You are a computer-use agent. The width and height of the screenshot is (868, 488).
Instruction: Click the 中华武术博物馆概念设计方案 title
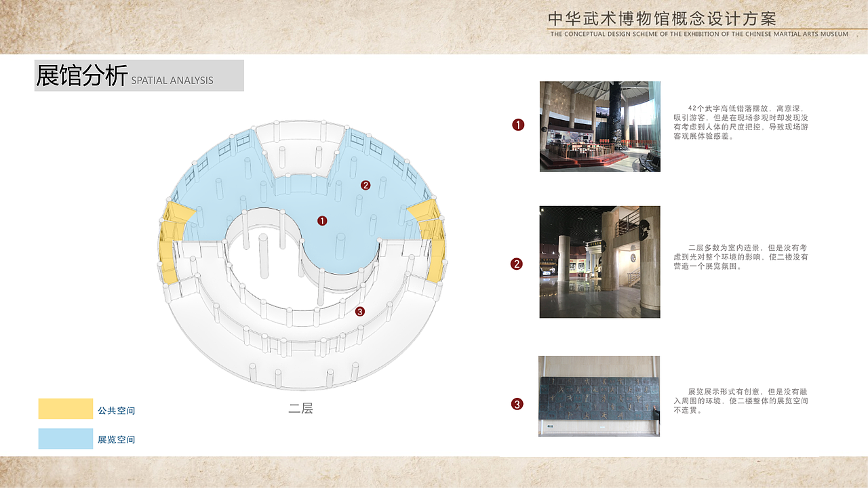click(662, 18)
